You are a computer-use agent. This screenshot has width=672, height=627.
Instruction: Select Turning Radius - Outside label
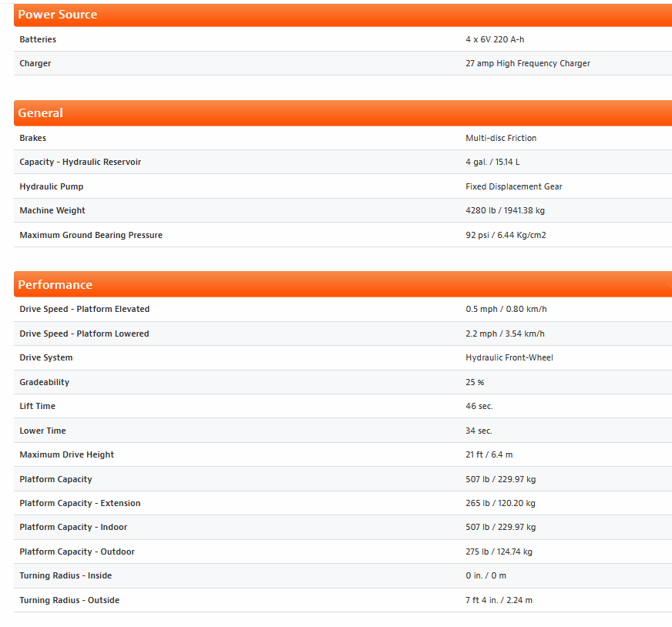[x=69, y=601]
